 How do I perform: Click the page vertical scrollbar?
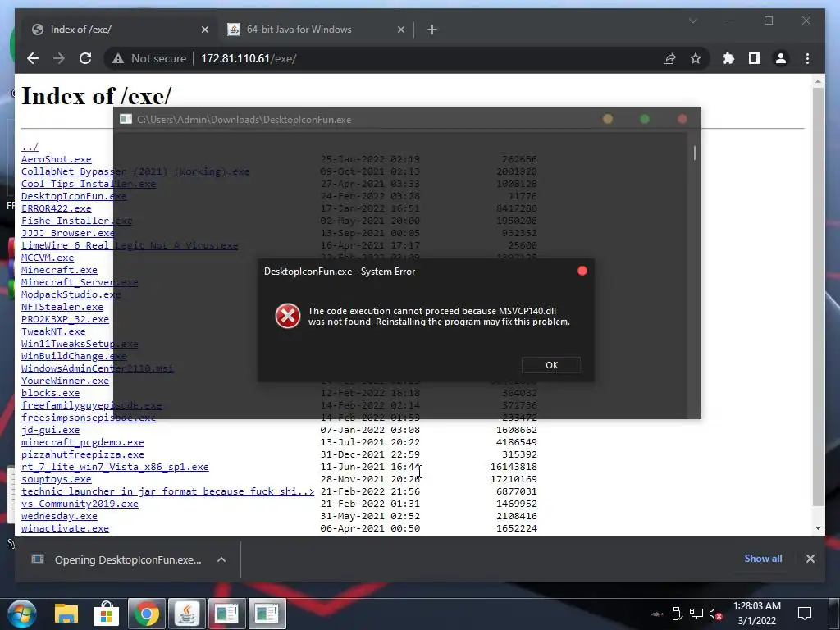(818, 296)
